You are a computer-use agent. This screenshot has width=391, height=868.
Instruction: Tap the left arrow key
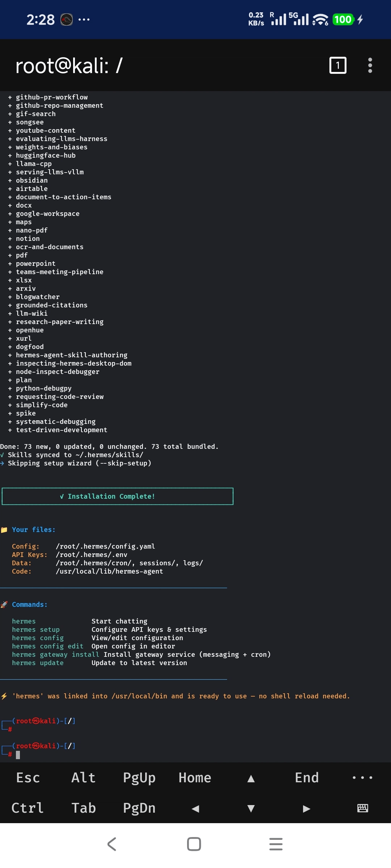(195, 808)
